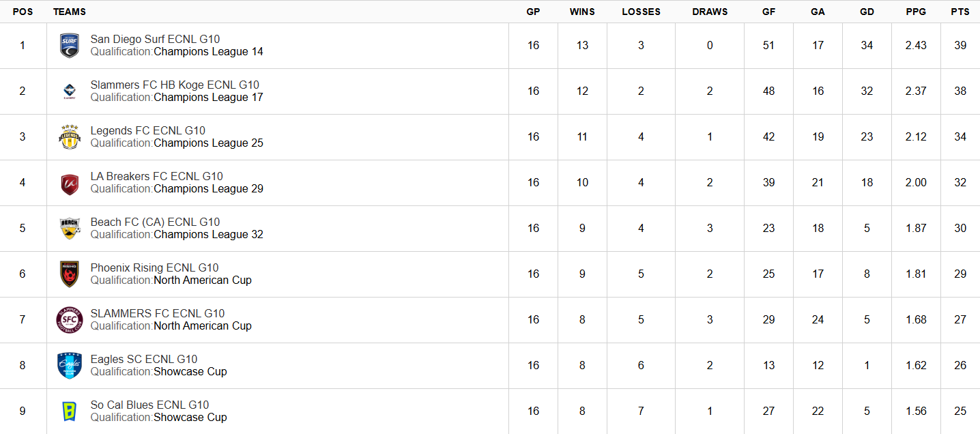Click the Slammers FC HB Koge crest

click(70, 91)
